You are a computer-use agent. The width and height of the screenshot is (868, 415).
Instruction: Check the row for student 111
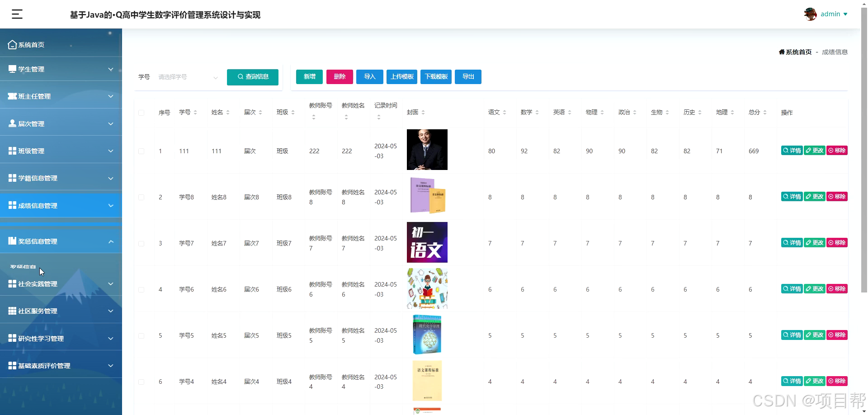(x=142, y=151)
